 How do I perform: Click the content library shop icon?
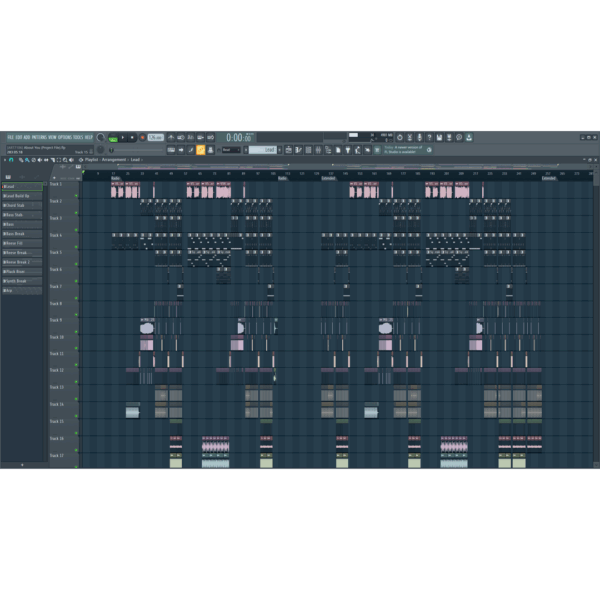pos(377,150)
